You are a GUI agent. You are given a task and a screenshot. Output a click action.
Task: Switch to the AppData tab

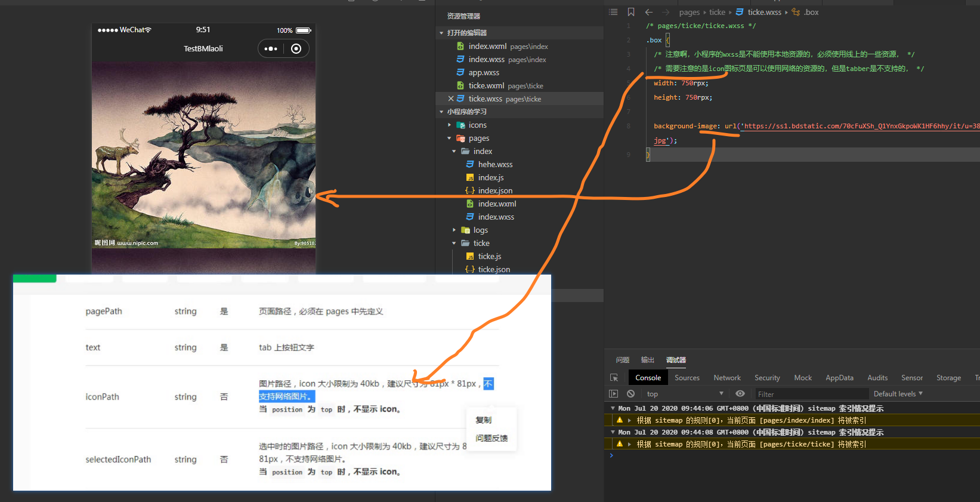839,378
